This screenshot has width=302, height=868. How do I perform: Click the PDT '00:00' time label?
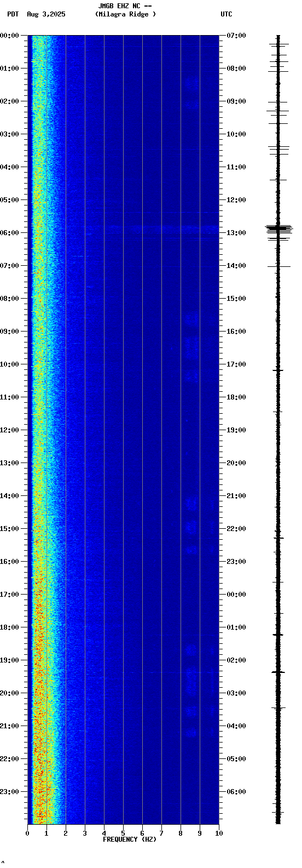tap(9, 36)
